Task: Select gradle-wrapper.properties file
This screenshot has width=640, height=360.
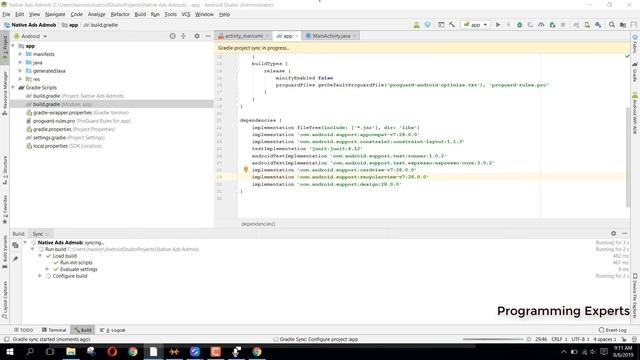Action: pos(77,113)
